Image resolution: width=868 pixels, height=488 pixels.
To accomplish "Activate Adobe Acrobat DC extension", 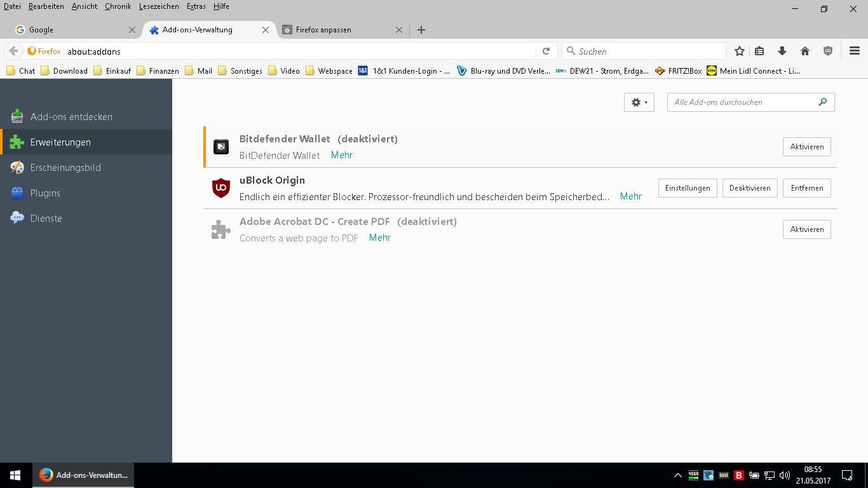I will point(806,229).
